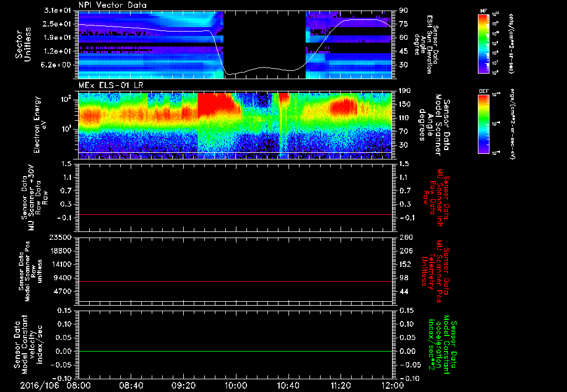Click the red "MU Scanner Inh Raw Data" axis title
The image size is (567, 392).
[435, 198]
